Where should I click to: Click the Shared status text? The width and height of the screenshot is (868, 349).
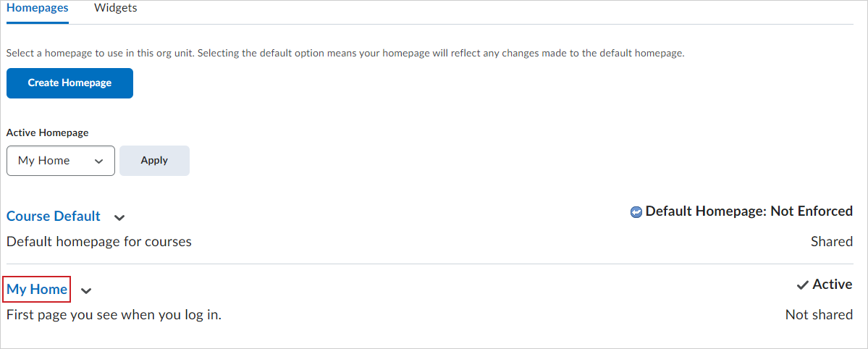pyautogui.click(x=832, y=242)
